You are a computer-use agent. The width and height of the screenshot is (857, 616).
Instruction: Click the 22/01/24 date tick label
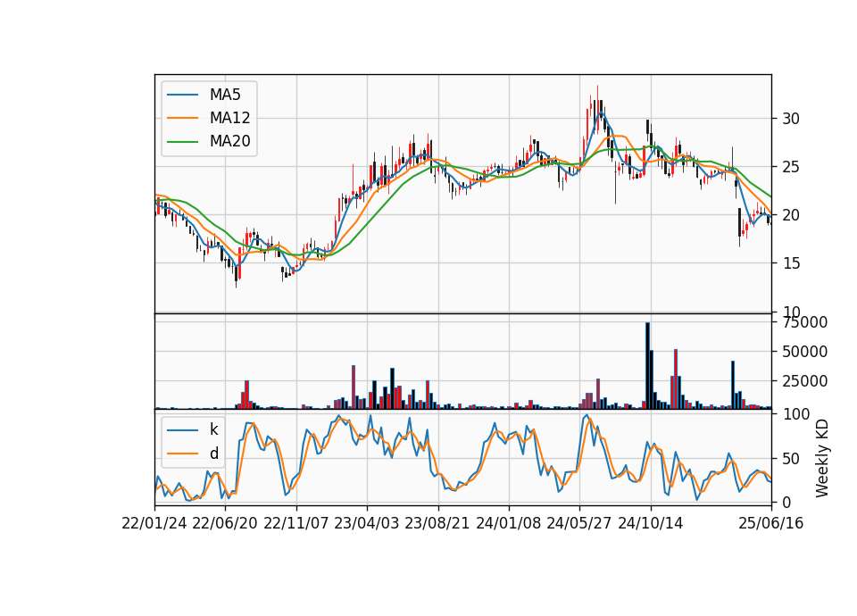(154, 523)
